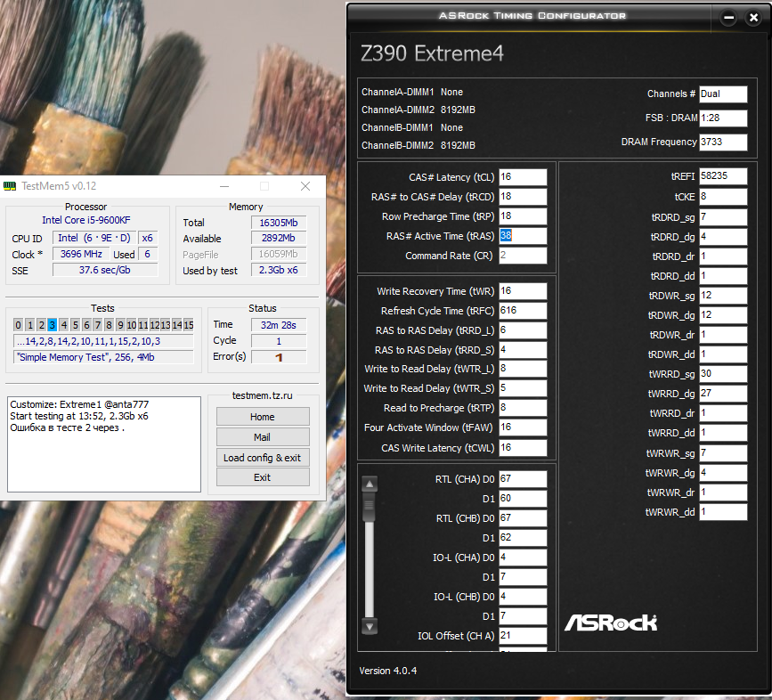Close the TestMem5 window
Screen dimensions: 772x700
click(305, 186)
